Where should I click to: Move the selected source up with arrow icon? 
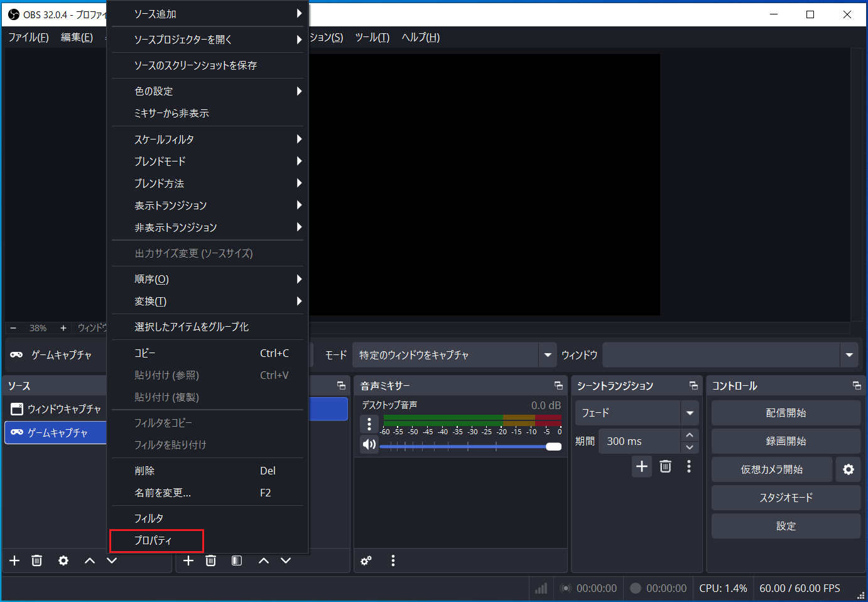[89, 561]
